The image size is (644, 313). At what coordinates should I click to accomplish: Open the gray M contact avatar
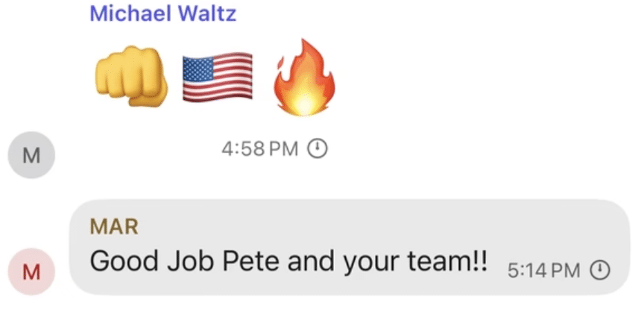pos(31,156)
